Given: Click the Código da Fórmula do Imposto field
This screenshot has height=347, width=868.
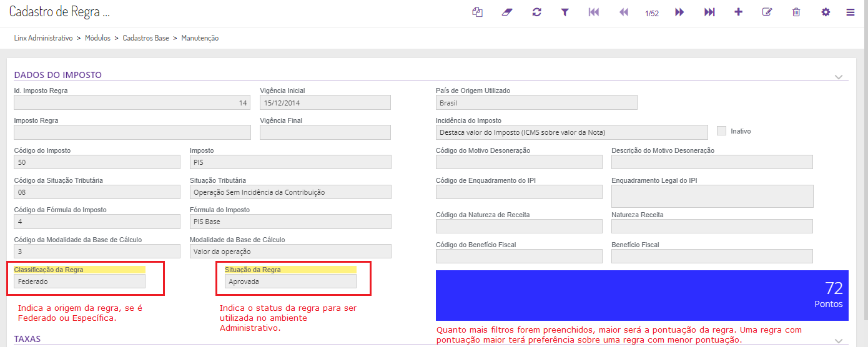Looking at the screenshot, I should coord(97,222).
